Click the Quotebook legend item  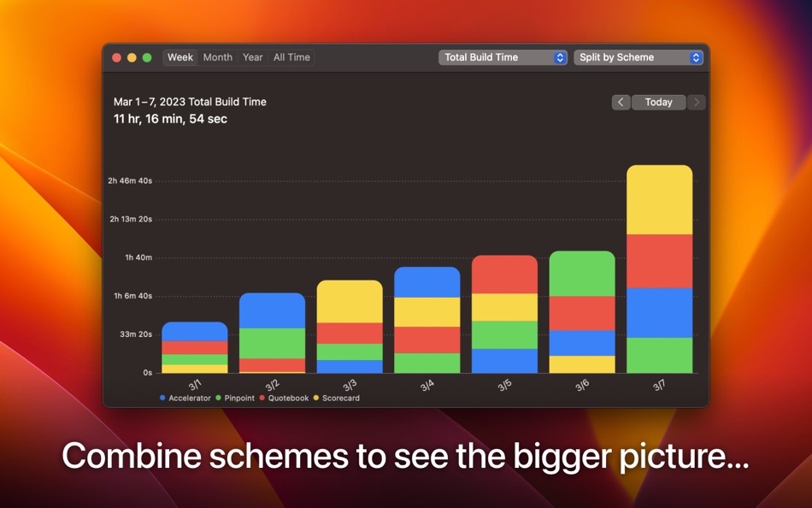click(x=284, y=399)
